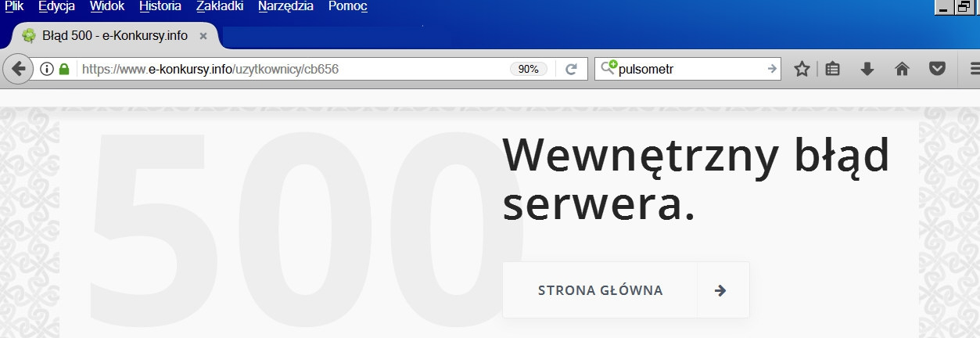This screenshot has width=980, height=338.
Task: Go to the browser home page icon
Action: [x=902, y=69]
